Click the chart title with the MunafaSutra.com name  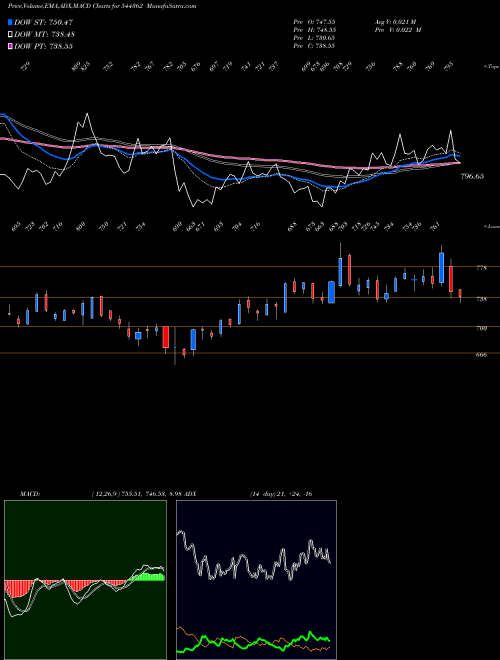click(102, 6)
